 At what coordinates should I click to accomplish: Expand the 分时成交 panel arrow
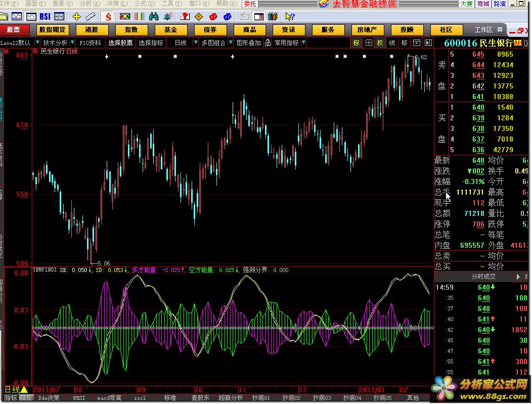[518, 277]
